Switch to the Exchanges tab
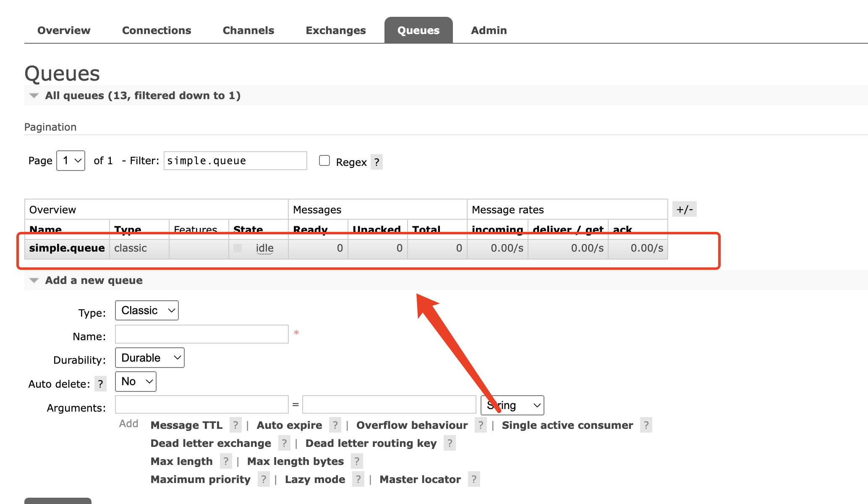Image resolution: width=868 pixels, height=504 pixels. tap(335, 30)
